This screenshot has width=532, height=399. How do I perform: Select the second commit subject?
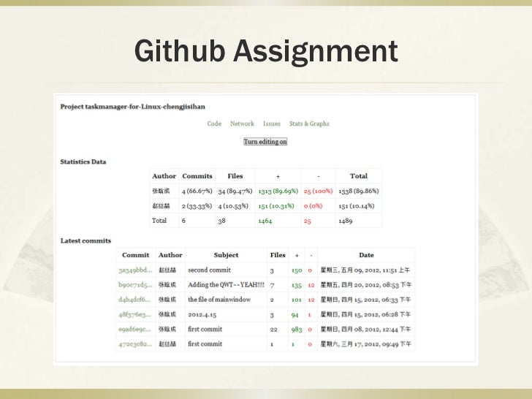(209, 270)
